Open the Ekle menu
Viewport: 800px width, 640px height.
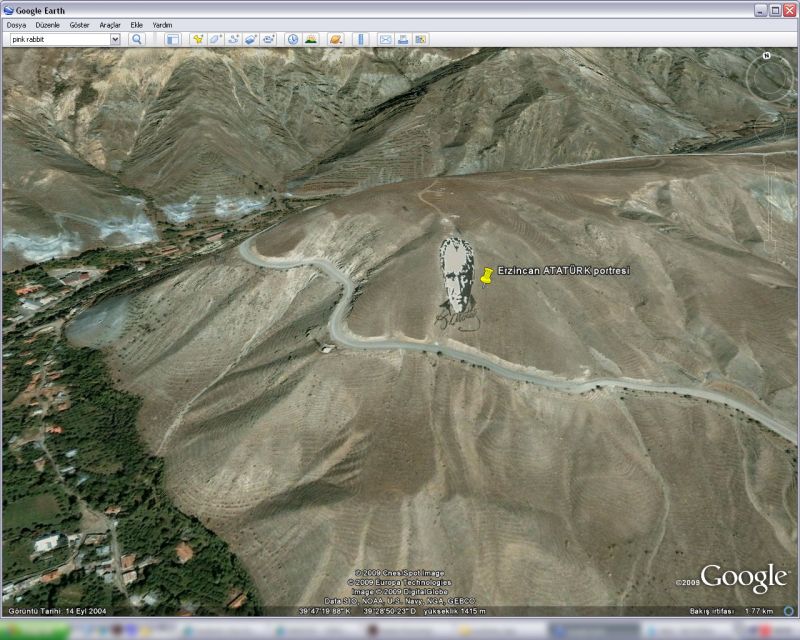tap(137, 25)
